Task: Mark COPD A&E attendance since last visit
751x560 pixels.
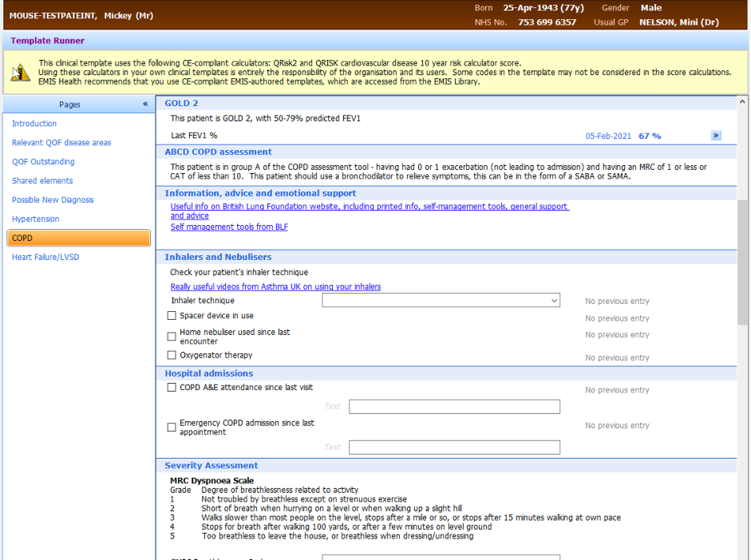Action: point(171,387)
